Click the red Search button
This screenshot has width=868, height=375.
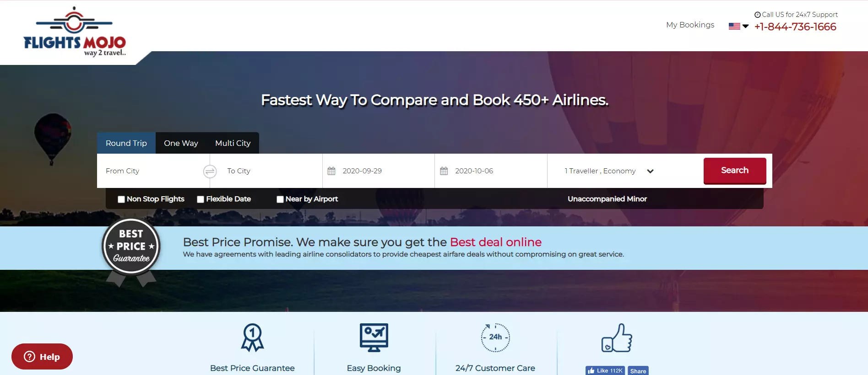tap(735, 171)
